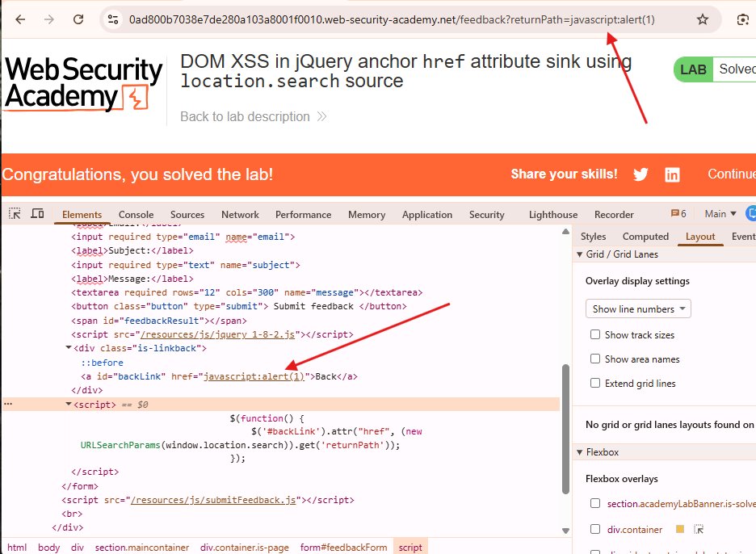The image size is (756, 554).
Task: Click the LAB status badge
Action: [693, 69]
